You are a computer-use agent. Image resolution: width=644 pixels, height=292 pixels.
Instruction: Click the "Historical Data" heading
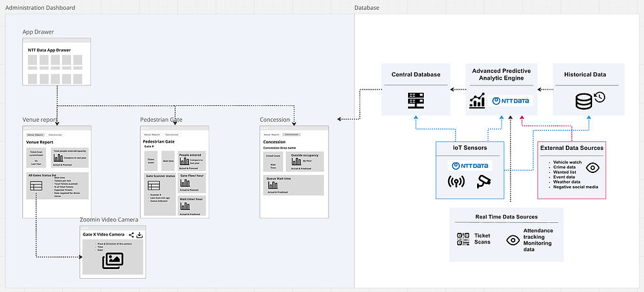click(x=586, y=74)
